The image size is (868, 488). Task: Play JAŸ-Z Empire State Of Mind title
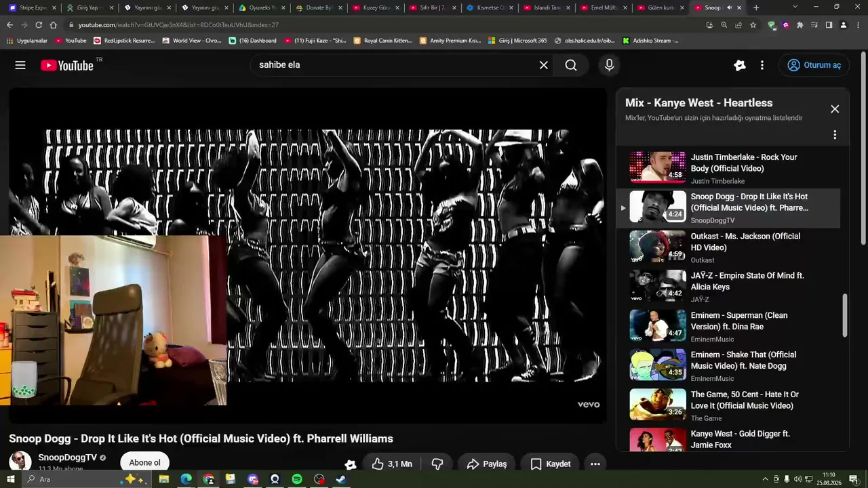pyautogui.click(x=747, y=281)
